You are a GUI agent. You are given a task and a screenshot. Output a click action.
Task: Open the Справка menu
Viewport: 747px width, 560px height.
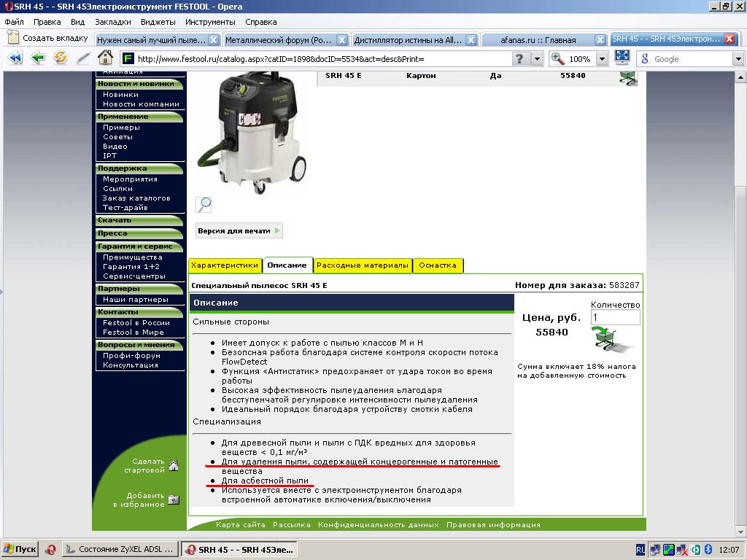coord(260,22)
